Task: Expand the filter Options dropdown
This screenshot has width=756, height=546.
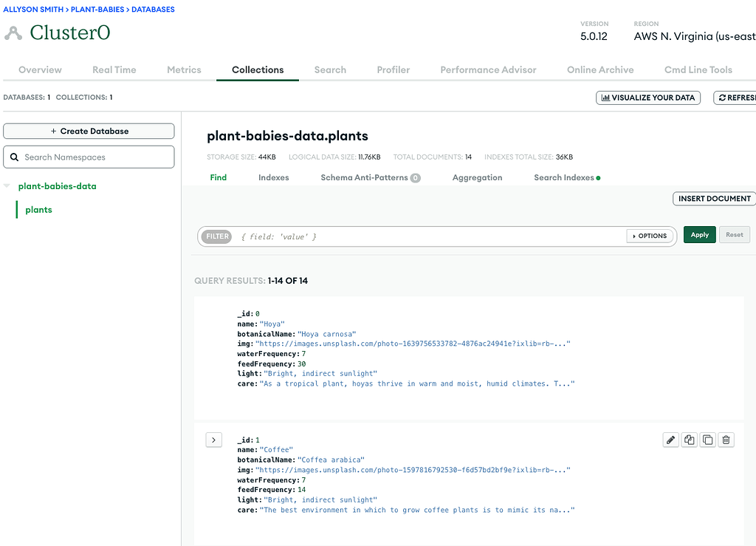Action: pyautogui.click(x=650, y=236)
